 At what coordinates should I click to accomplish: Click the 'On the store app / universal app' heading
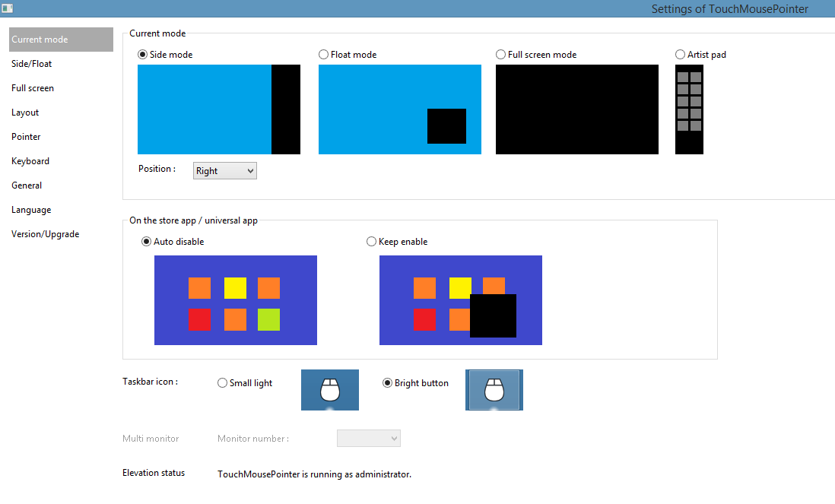pyautogui.click(x=193, y=220)
